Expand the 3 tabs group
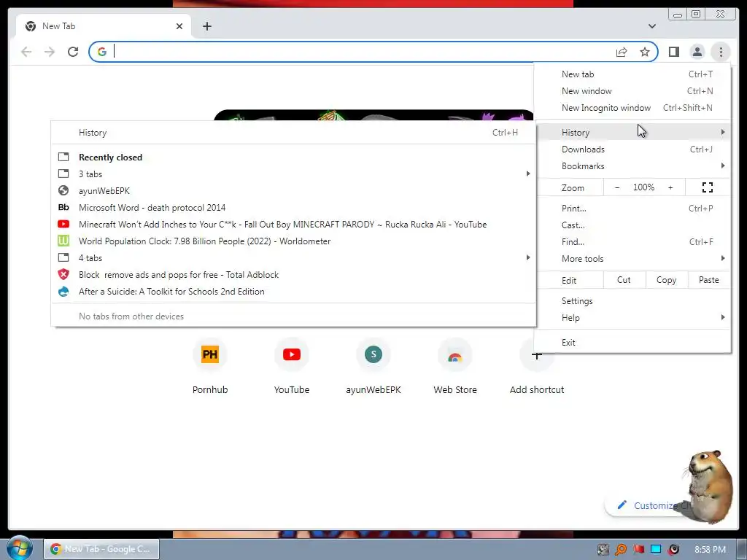 pos(293,174)
